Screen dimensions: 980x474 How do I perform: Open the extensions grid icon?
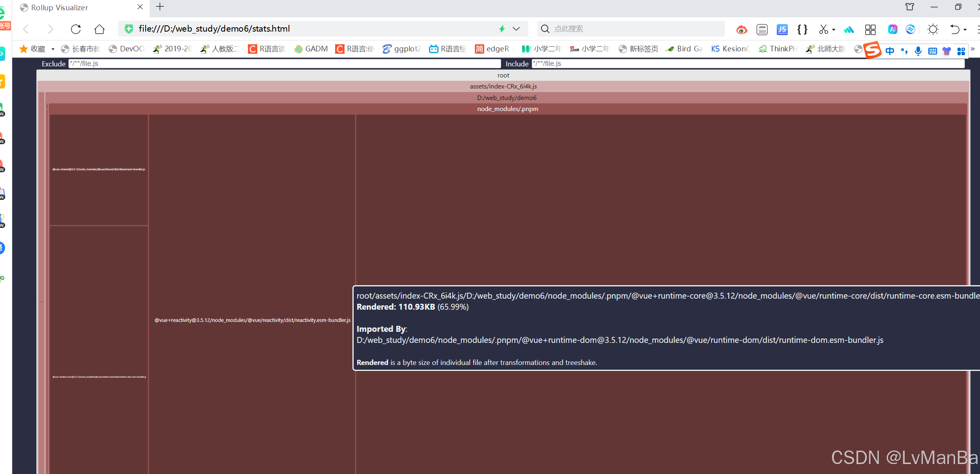(870, 29)
